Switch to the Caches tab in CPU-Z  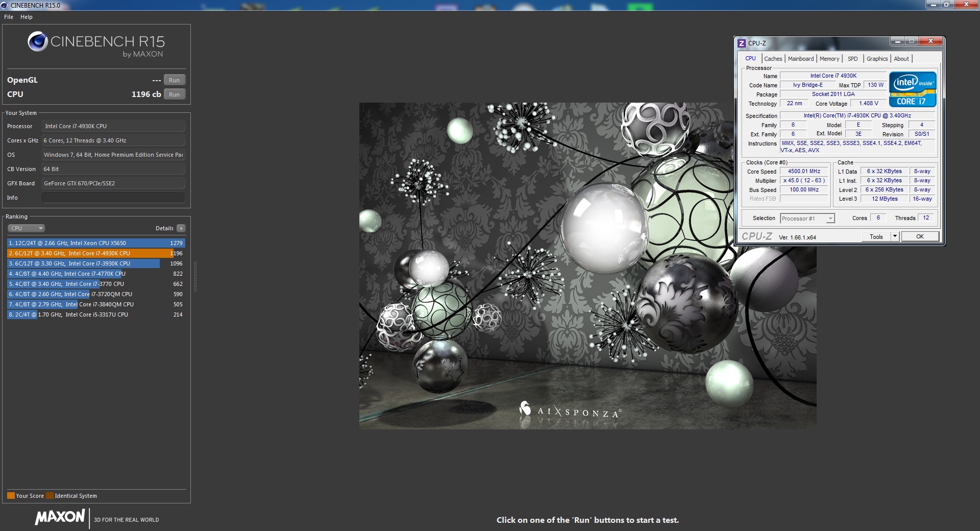773,59
